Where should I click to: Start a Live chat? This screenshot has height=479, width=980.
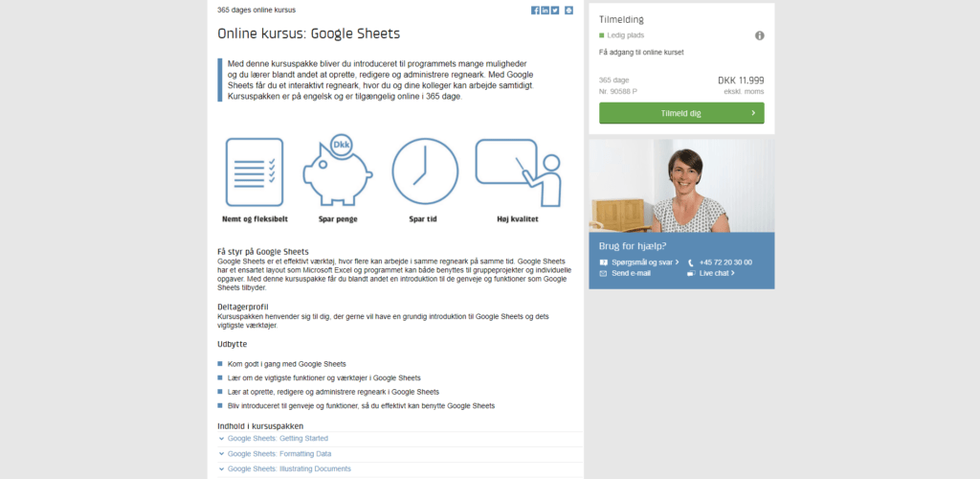coord(717,273)
